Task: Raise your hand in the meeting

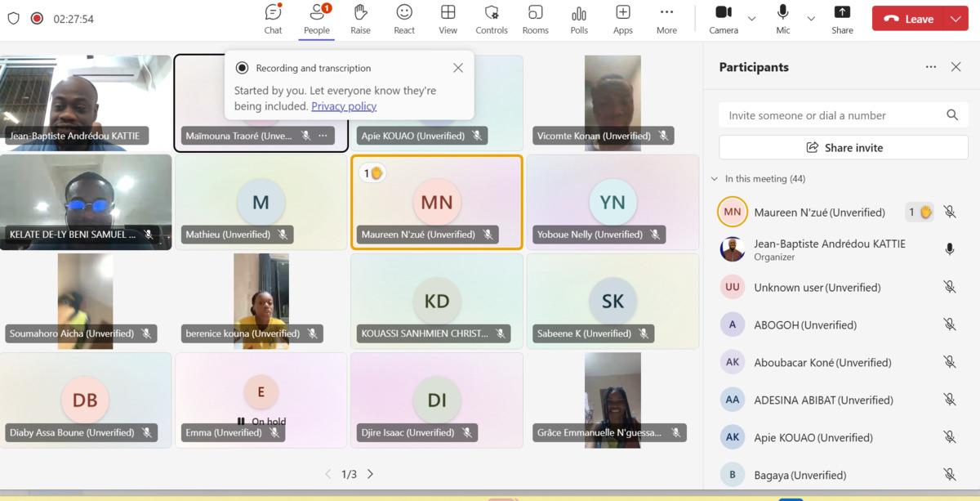Action: click(x=360, y=19)
